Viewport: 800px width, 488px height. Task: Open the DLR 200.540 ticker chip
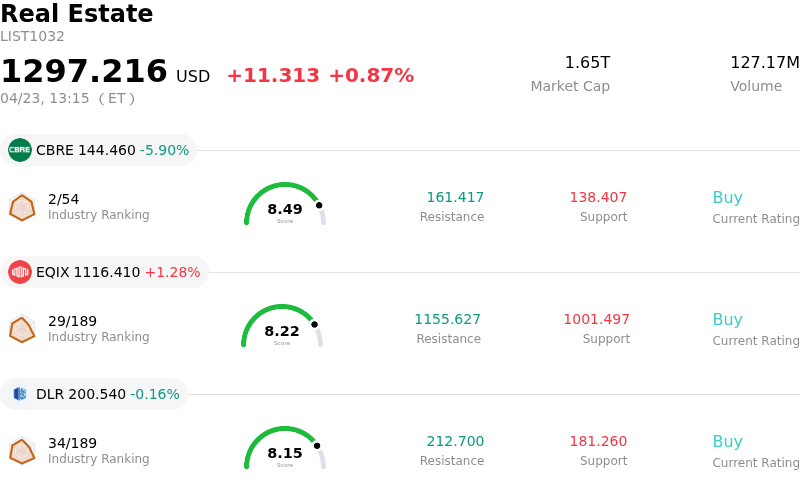95,394
